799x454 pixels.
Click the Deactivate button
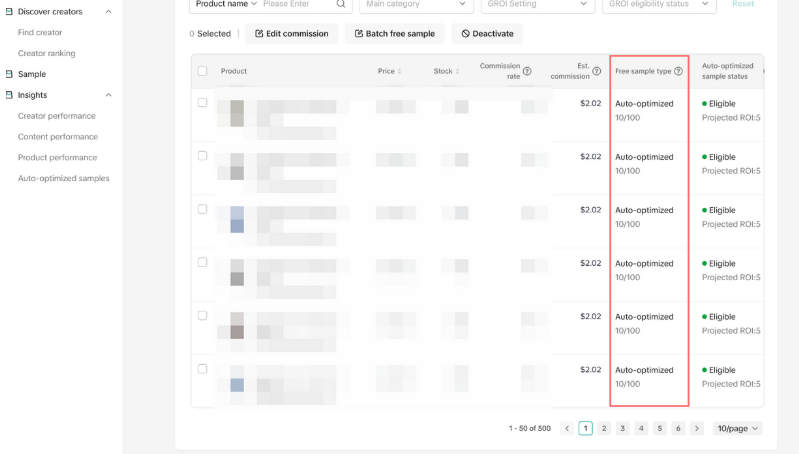click(487, 34)
